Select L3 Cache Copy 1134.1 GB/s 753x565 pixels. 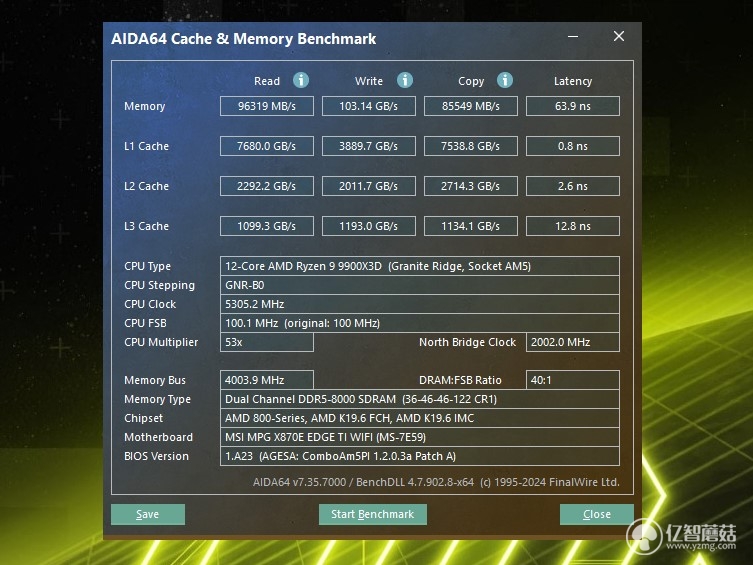[471, 226]
